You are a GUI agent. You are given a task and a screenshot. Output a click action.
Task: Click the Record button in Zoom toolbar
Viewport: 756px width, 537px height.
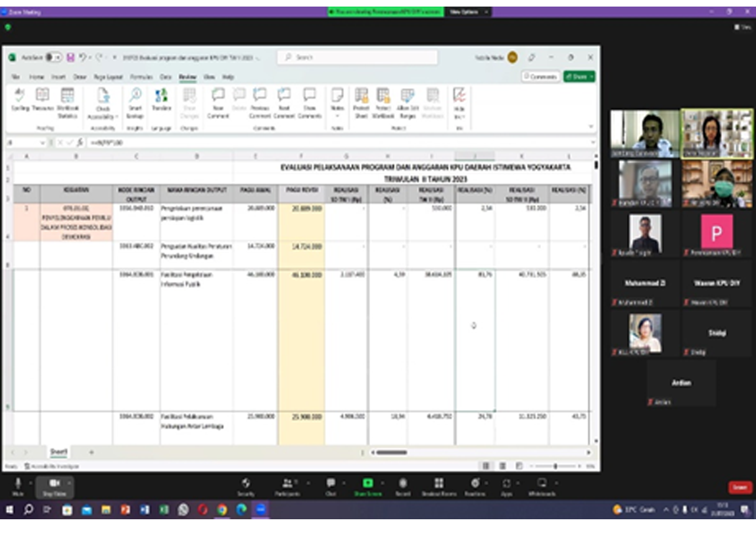point(403,484)
